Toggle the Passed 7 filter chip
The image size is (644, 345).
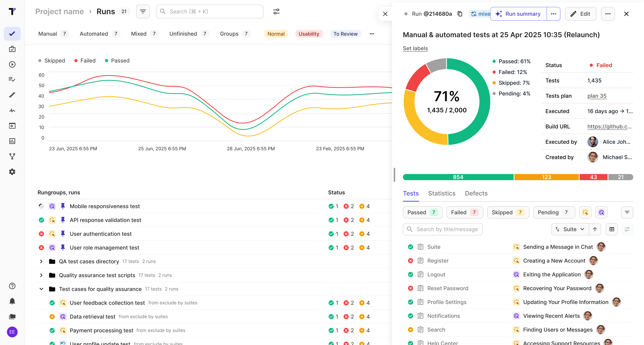click(x=422, y=213)
